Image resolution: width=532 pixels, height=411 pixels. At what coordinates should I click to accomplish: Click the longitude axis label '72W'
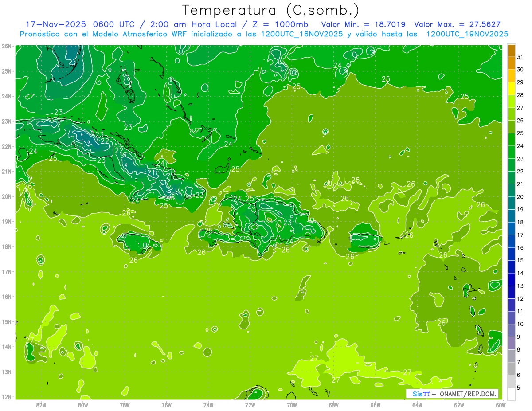250,405
